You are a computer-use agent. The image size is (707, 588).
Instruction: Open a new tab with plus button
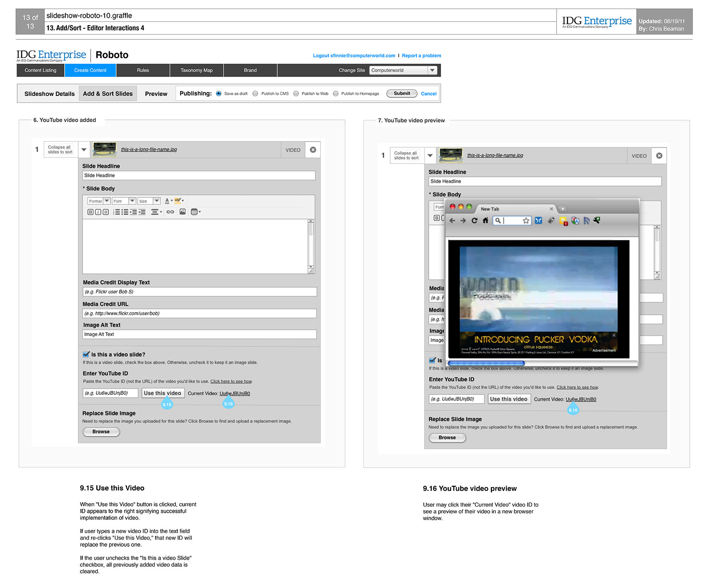pyautogui.click(x=563, y=209)
